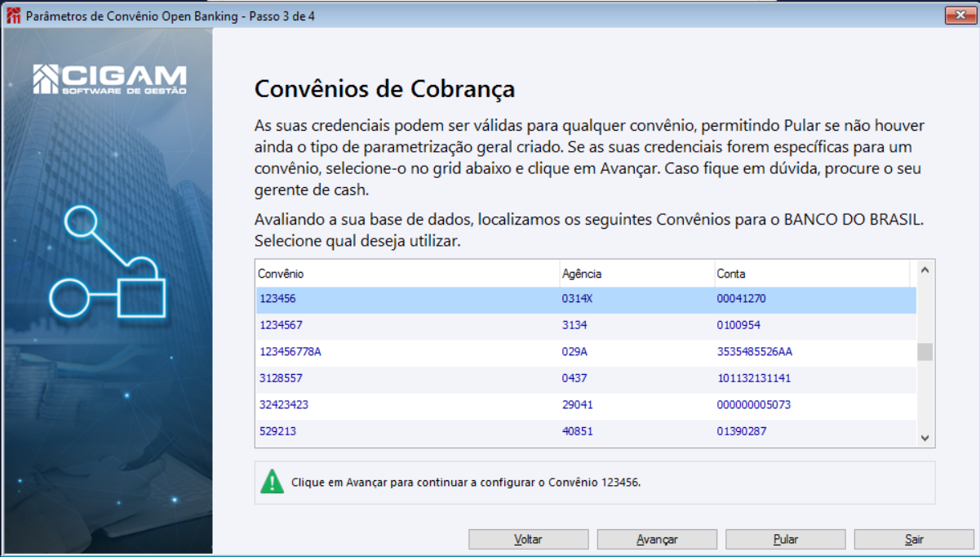The height and width of the screenshot is (557, 980).
Task: Click the Agência column header
Action: point(635,274)
